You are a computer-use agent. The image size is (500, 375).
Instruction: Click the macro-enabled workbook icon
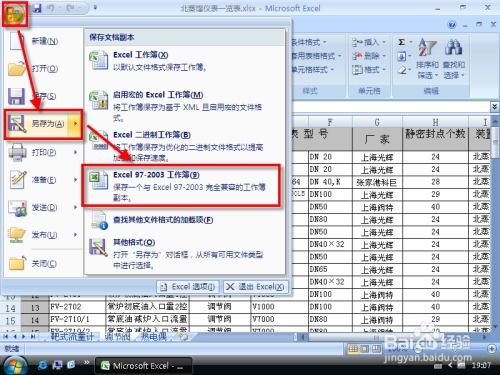[x=99, y=100]
